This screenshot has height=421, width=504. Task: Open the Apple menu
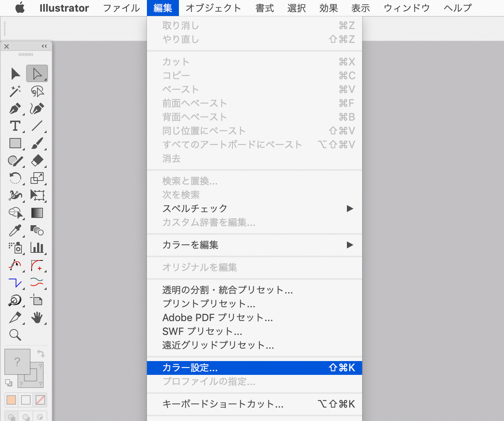(x=20, y=8)
